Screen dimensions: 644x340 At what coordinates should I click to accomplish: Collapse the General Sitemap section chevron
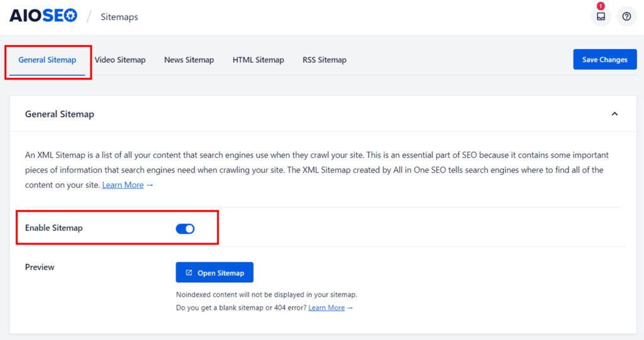pyautogui.click(x=614, y=114)
